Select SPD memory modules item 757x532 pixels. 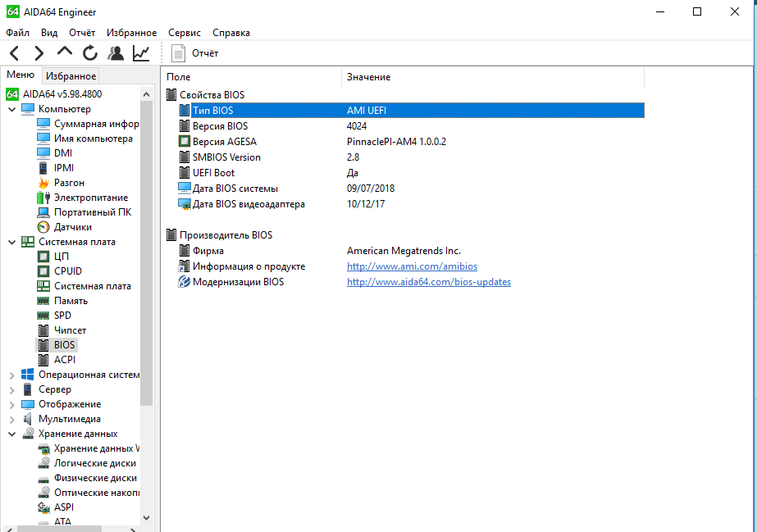pyautogui.click(x=62, y=316)
